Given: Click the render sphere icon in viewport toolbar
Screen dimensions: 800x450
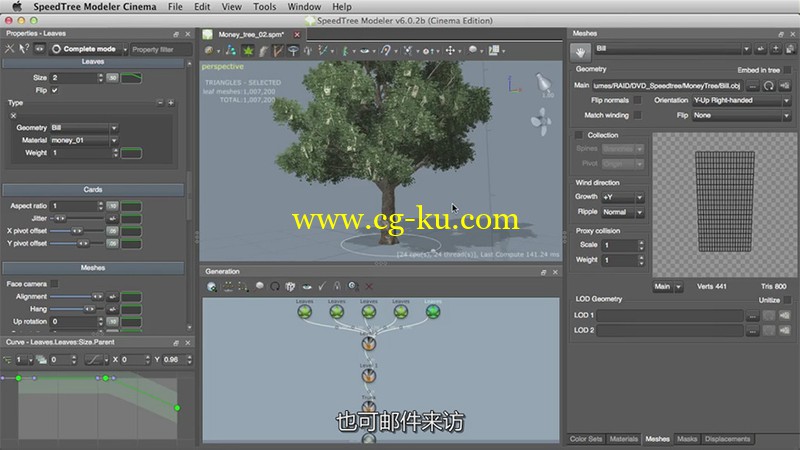Looking at the screenshot, I should (x=209, y=51).
